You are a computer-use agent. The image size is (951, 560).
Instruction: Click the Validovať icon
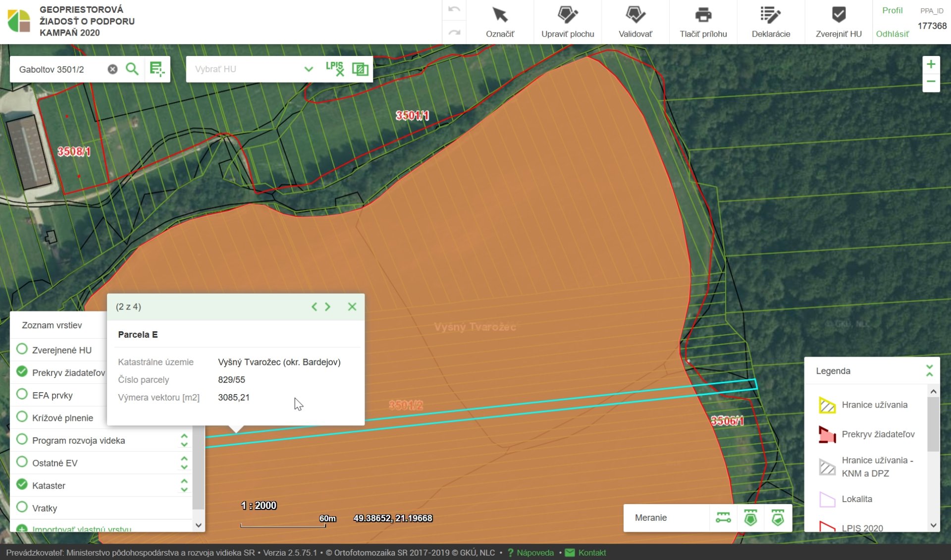click(x=635, y=16)
